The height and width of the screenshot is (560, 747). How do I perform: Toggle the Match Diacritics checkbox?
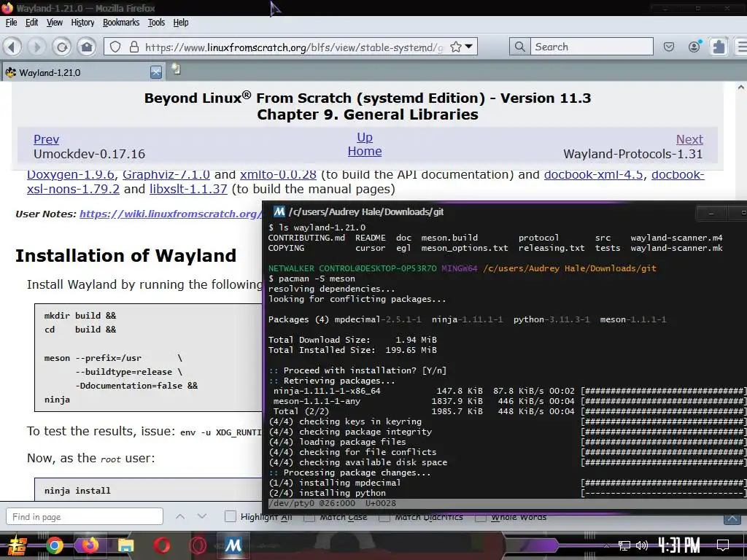384,517
